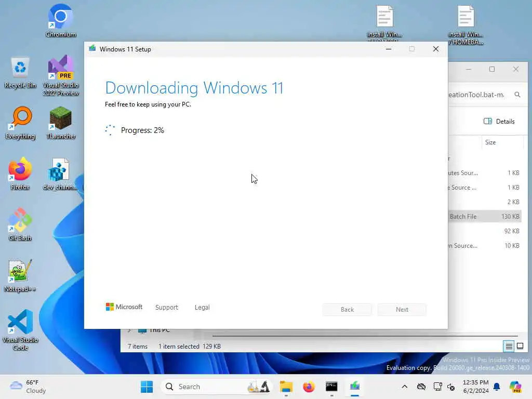
Task: Switch File Explorer to large thumbnails view
Action: (x=520, y=346)
